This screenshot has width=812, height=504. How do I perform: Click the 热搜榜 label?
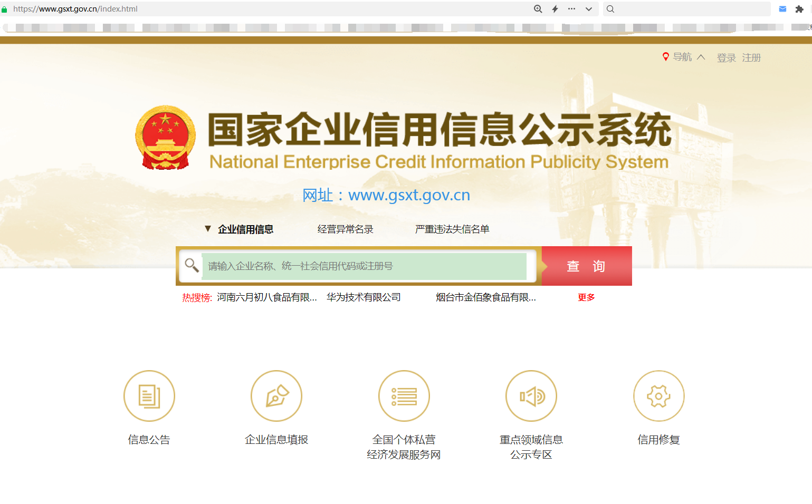197,298
